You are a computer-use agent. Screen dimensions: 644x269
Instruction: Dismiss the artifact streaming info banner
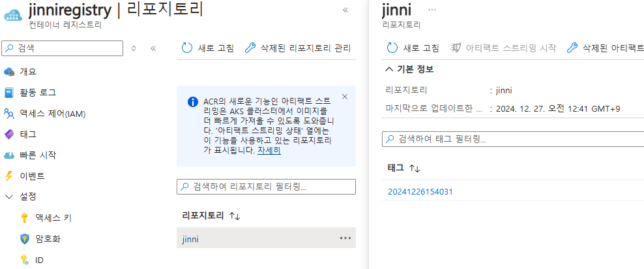pyautogui.click(x=345, y=97)
